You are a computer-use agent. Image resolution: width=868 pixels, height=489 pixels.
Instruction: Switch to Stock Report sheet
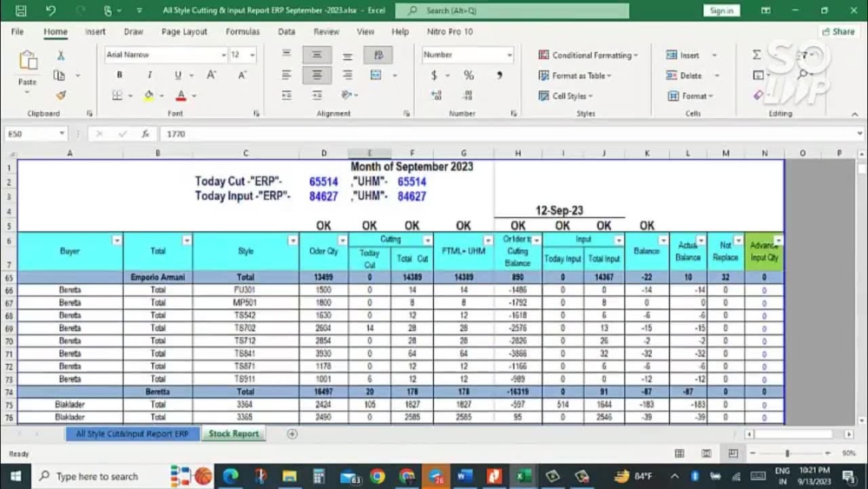(233, 433)
